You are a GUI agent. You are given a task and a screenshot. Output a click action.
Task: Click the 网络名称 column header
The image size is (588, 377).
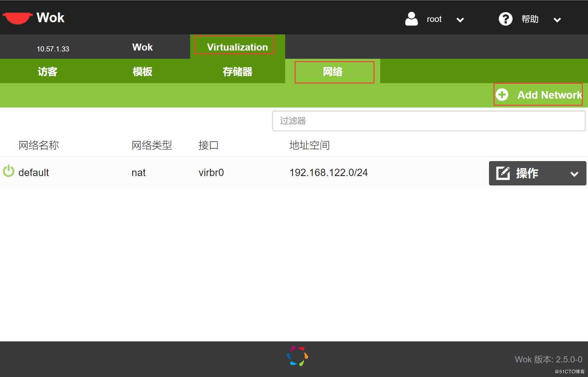39,145
